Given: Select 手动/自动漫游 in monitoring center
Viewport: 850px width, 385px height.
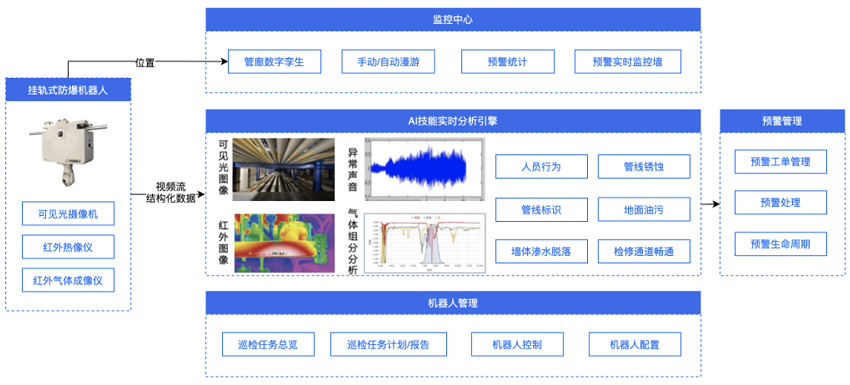Looking at the screenshot, I should coord(388,62).
